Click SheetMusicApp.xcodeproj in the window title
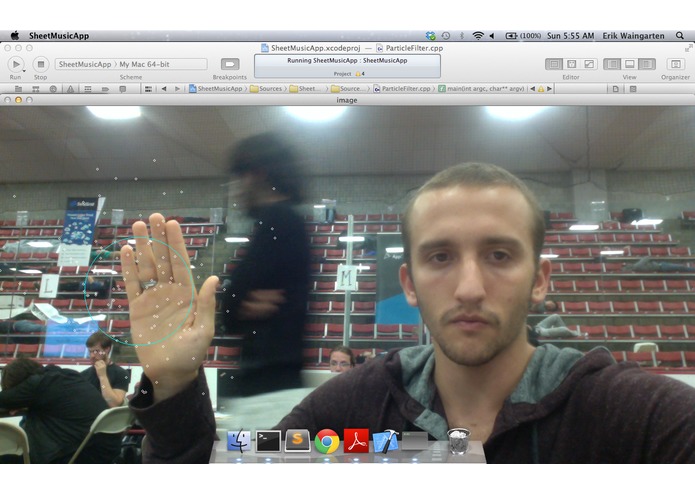 point(311,48)
